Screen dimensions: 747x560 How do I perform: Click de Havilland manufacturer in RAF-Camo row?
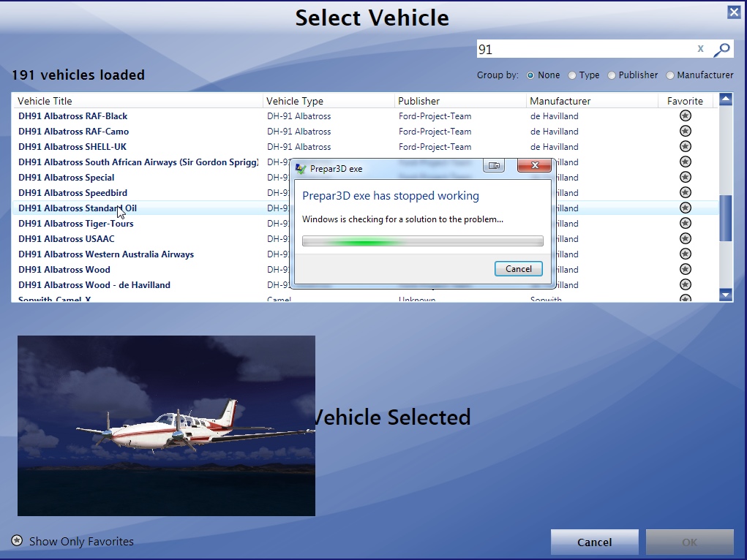coord(554,131)
